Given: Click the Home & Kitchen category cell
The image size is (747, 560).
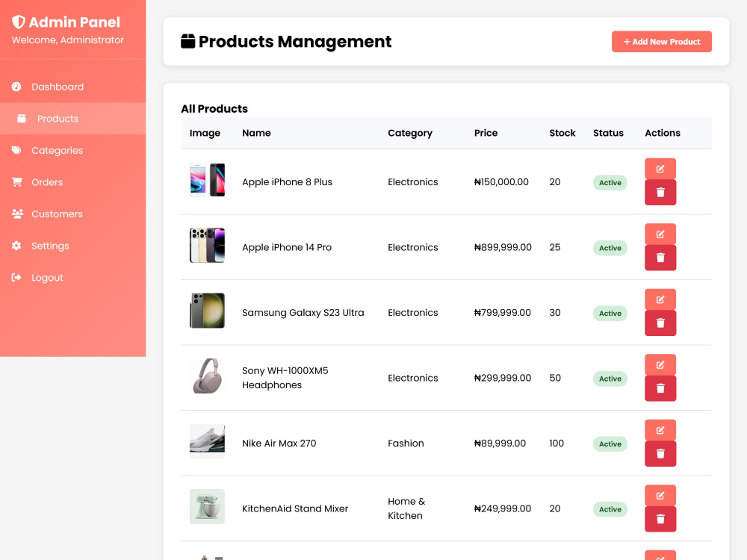Looking at the screenshot, I should [x=406, y=508].
